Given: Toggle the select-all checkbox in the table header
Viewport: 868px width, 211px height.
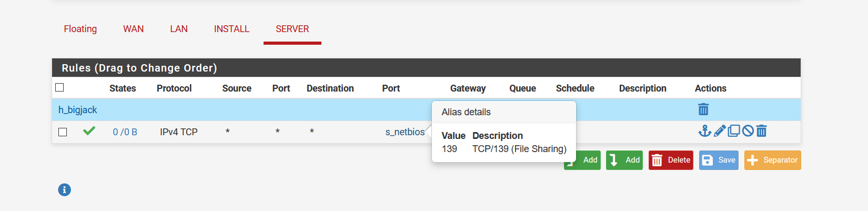Looking at the screenshot, I should pyautogui.click(x=59, y=87).
